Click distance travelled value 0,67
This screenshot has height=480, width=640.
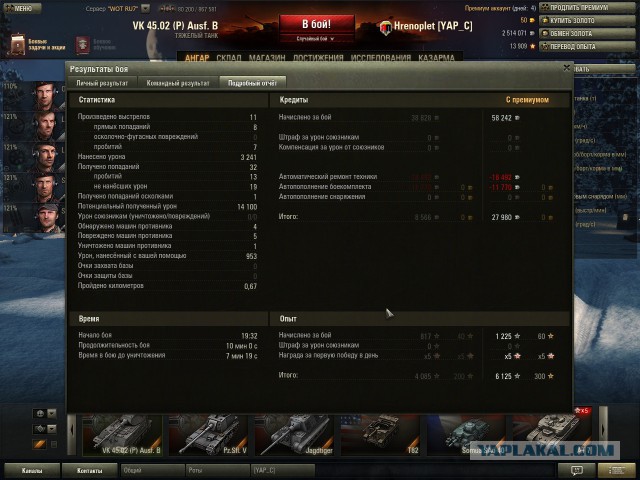click(x=251, y=287)
